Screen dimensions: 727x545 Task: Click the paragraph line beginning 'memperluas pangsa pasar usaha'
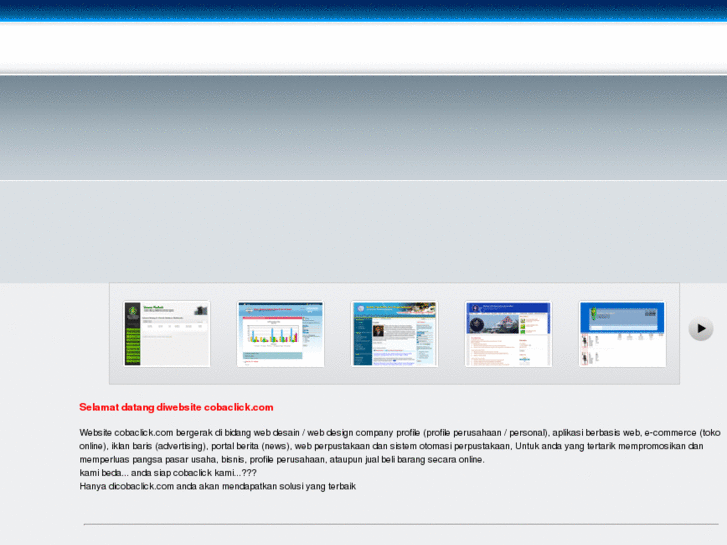282,460
